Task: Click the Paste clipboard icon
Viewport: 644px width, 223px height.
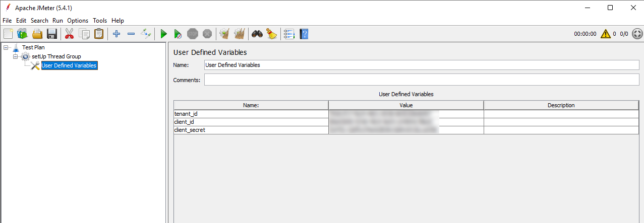Action: click(x=99, y=34)
